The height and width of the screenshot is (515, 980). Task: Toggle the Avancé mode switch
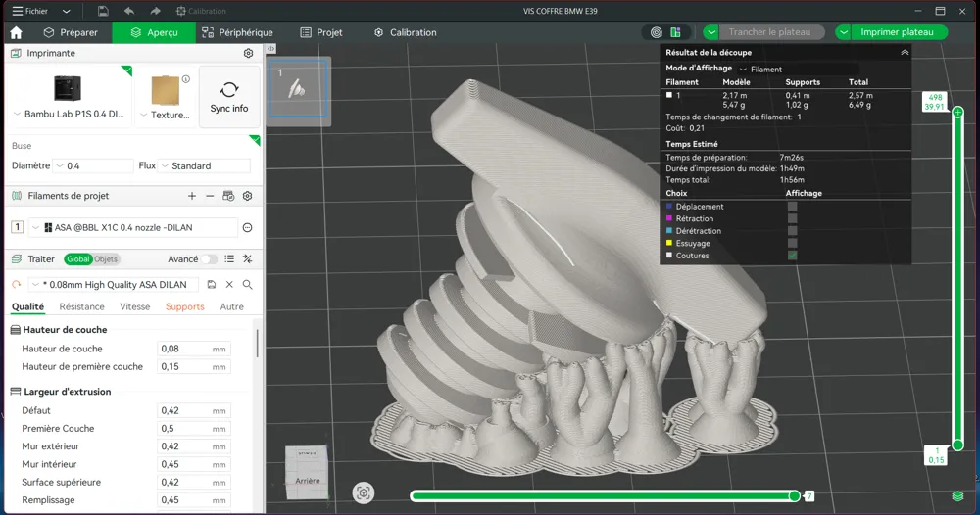coord(208,259)
